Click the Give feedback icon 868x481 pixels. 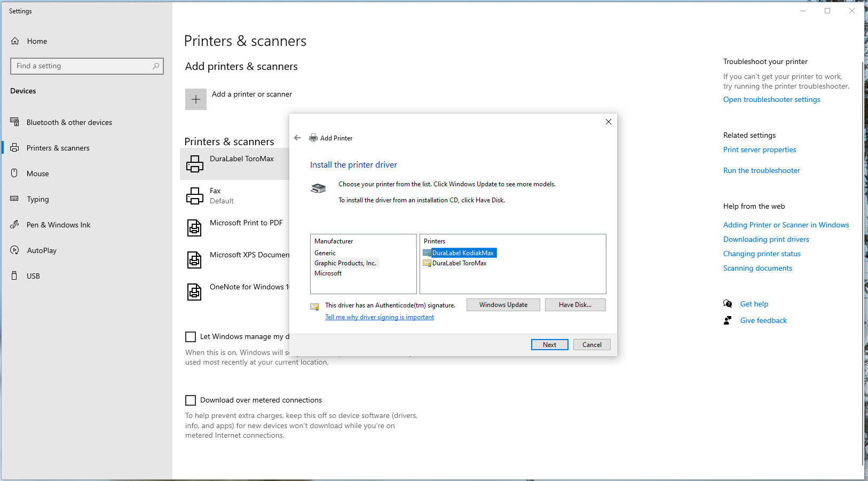pyautogui.click(x=728, y=320)
